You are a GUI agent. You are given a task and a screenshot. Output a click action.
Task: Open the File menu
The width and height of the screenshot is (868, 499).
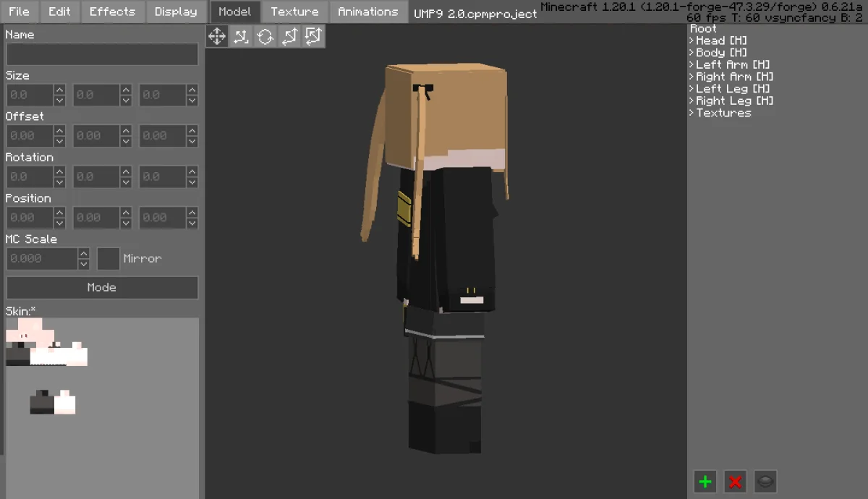coord(19,12)
